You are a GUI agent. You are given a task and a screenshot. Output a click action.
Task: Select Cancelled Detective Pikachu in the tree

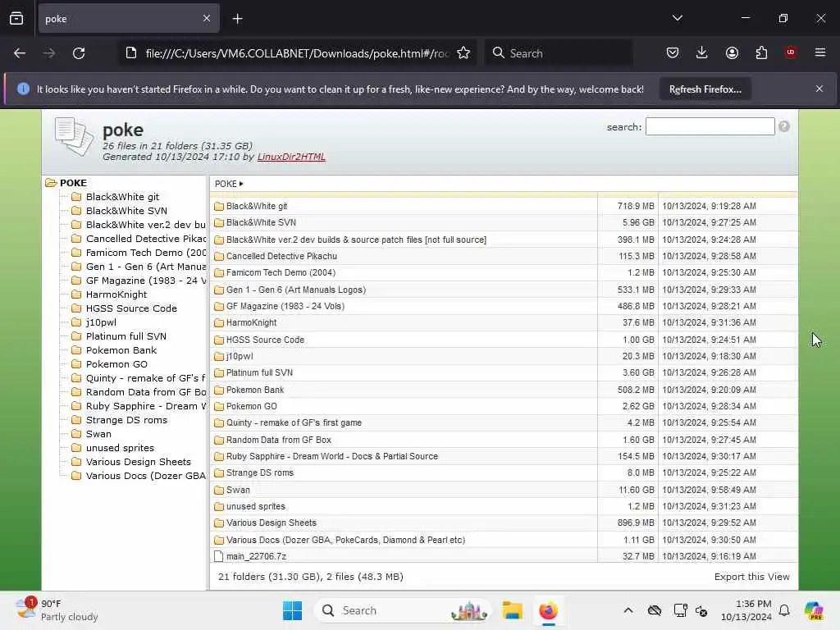146,239
